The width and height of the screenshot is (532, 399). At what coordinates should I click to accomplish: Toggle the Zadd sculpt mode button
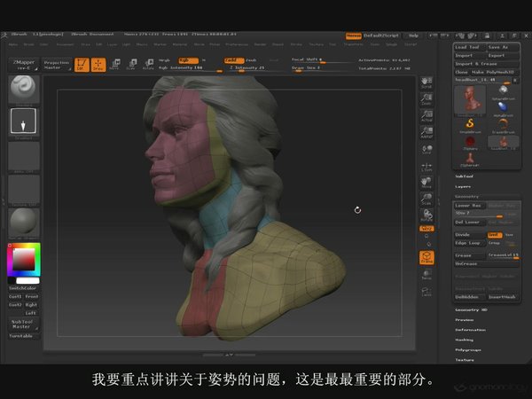(x=234, y=60)
